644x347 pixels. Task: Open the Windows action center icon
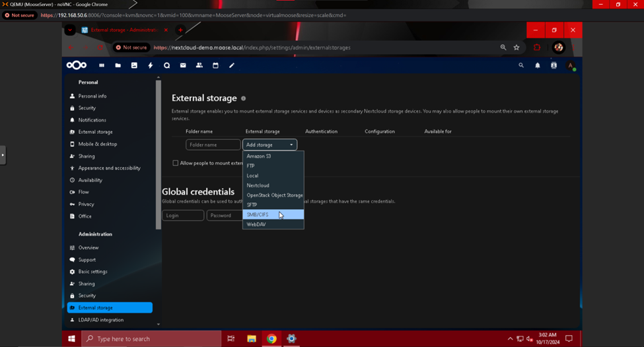(x=569, y=339)
